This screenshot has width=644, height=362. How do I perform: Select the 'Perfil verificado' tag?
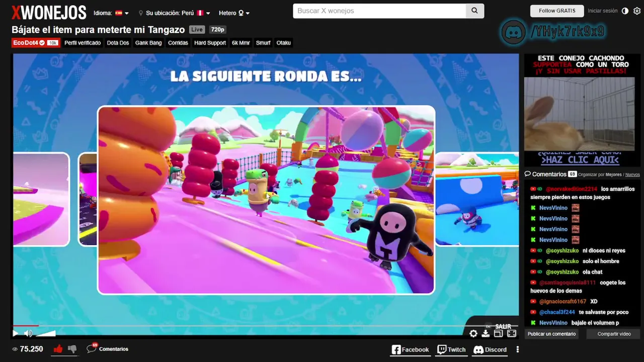[83, 43]
